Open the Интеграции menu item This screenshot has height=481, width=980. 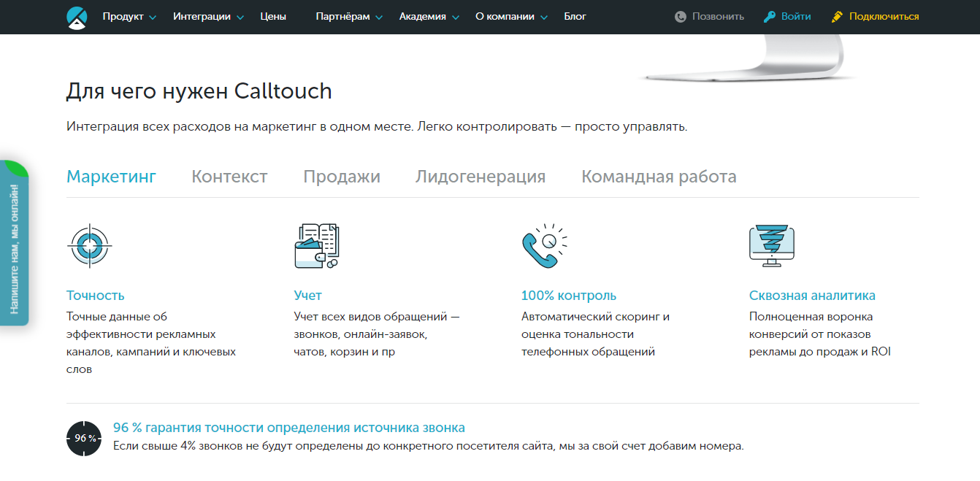[x=202, y=17]
